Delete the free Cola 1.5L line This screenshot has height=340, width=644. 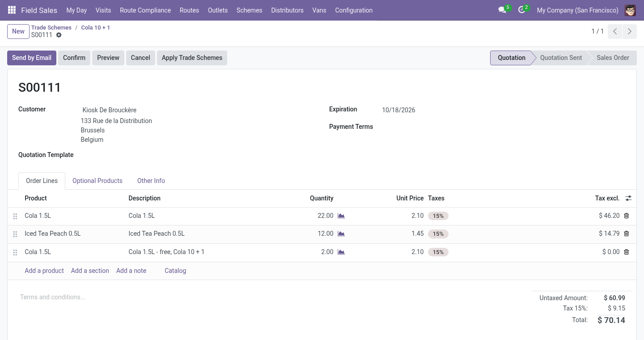tap(626, 252)
